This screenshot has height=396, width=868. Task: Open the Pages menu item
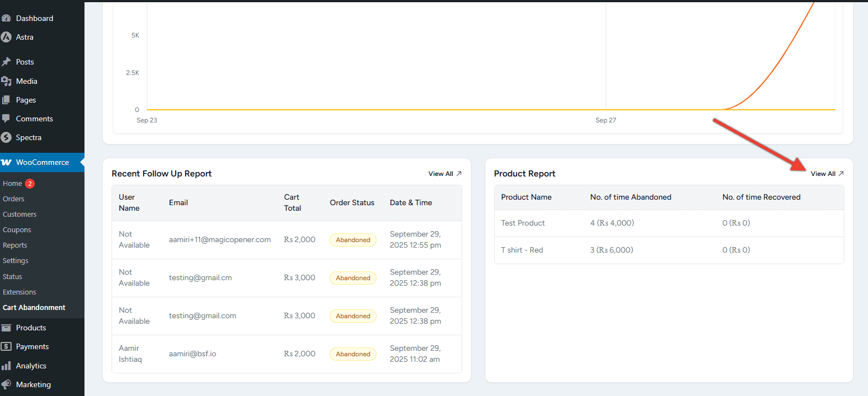[x=25, y=100]
